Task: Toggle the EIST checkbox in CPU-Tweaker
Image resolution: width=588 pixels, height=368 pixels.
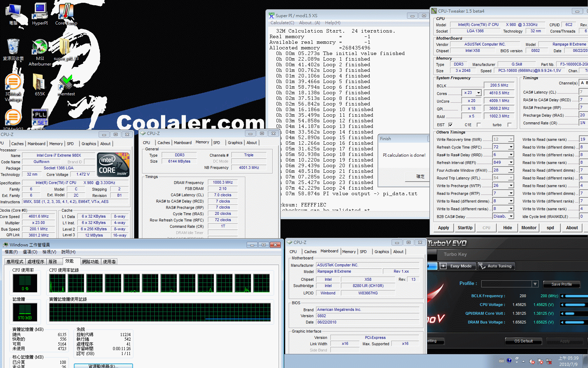Action: (x=450, y=125)
